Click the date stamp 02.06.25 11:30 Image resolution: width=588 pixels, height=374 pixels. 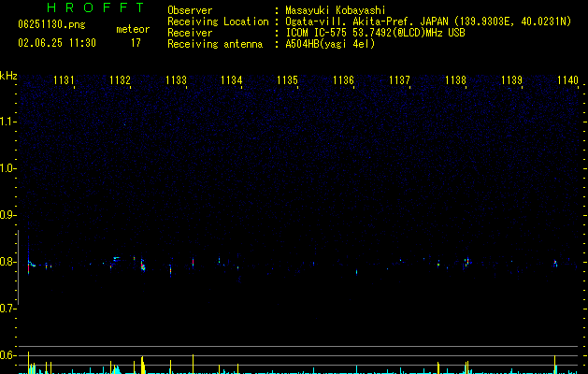point(57,43)
